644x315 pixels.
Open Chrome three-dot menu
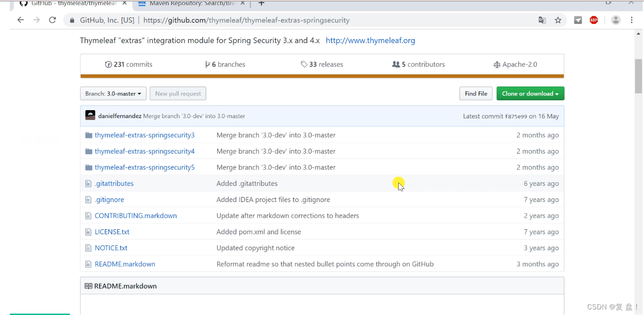click(x=631, y=20)
